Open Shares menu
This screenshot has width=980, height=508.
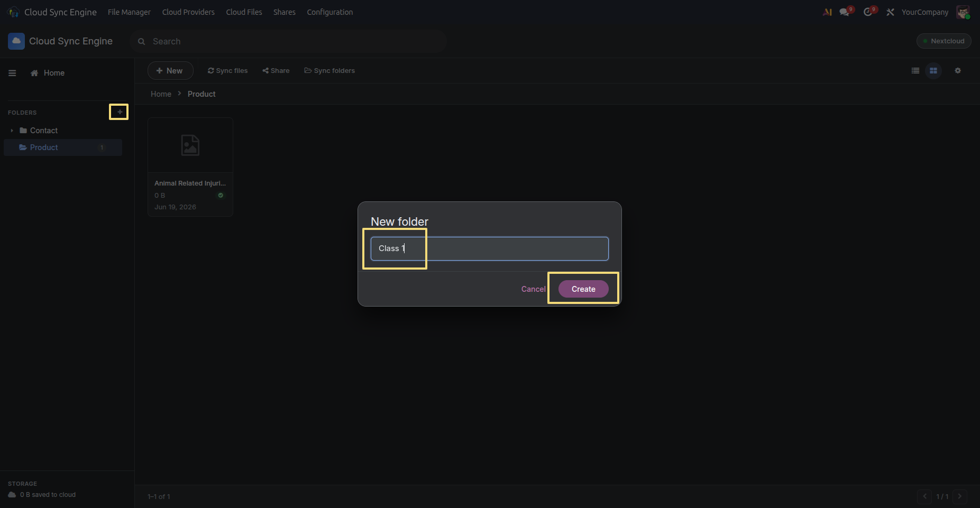(285, 12)
